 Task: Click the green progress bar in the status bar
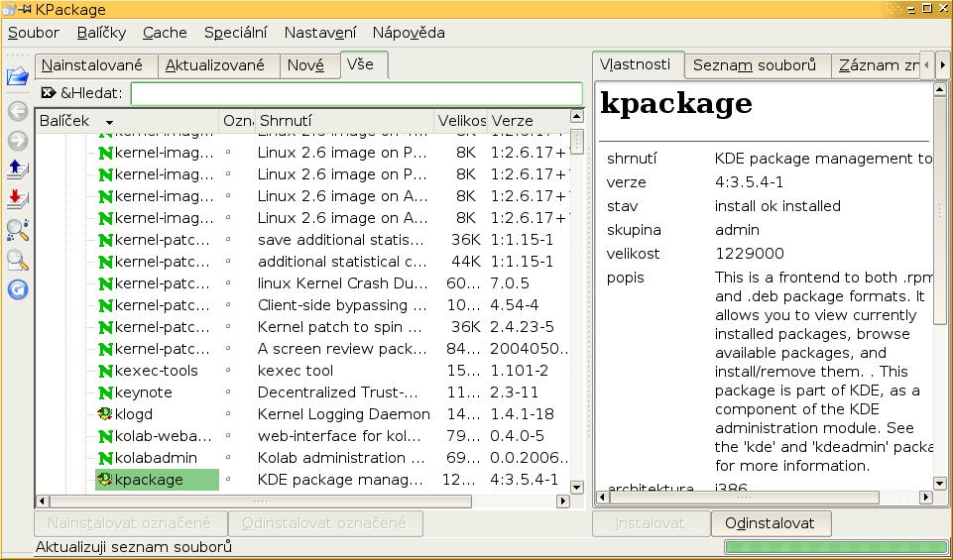pos(836,547)
